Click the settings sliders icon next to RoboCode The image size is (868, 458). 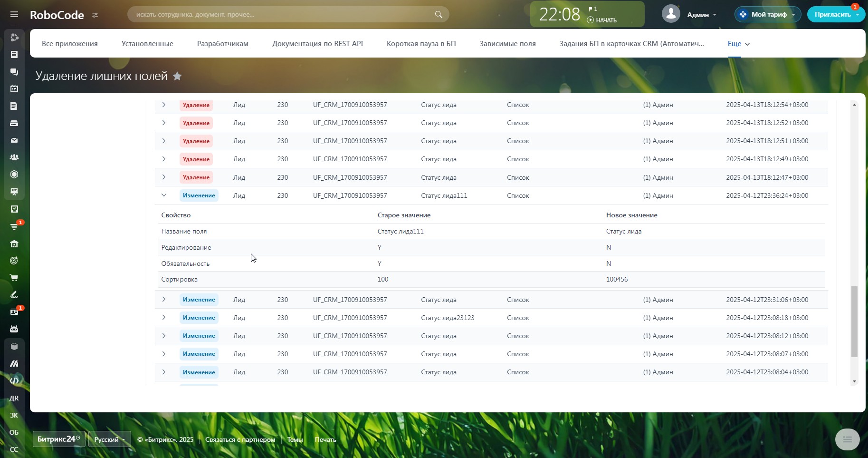(x=95, y=15)
